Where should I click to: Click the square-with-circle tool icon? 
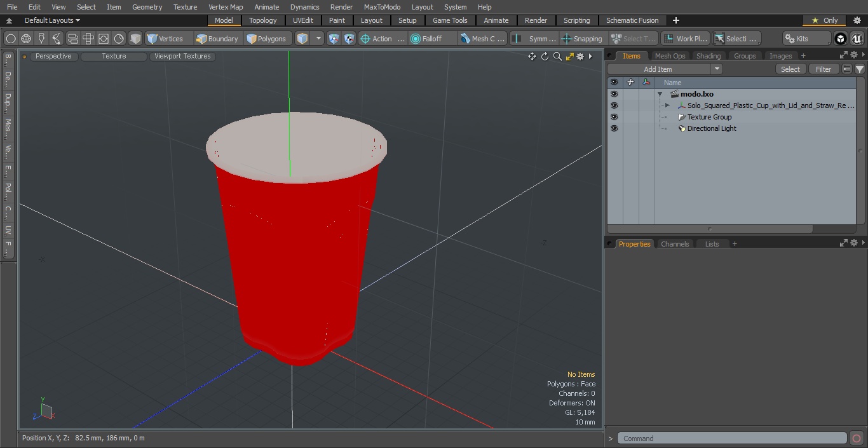click(104, 39)
